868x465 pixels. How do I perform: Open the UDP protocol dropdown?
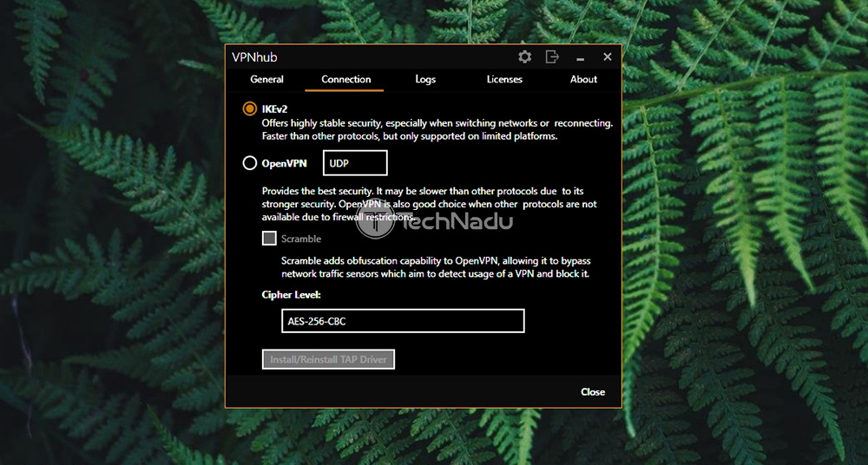point(355,163)
